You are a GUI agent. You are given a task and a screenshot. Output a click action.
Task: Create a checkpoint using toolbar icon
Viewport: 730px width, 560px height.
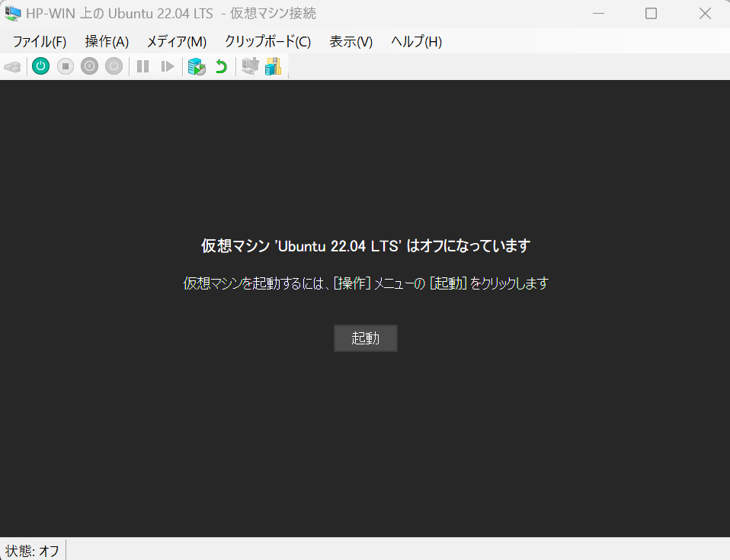click(x=197, y=66)
